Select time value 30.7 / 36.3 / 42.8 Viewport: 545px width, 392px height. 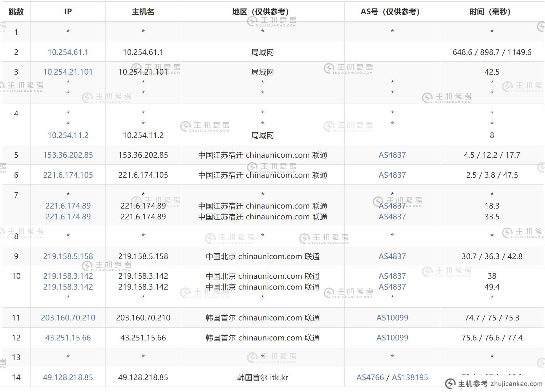coord(492,256)
